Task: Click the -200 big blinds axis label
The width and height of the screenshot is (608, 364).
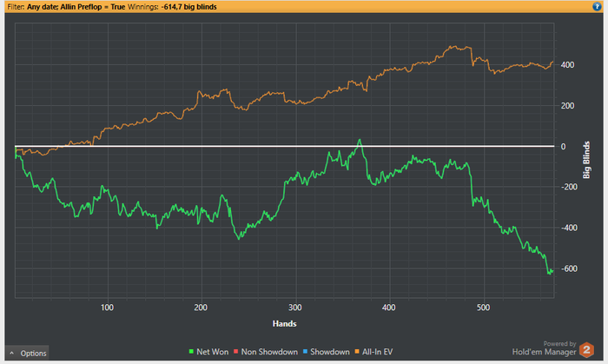Action: 569,187
